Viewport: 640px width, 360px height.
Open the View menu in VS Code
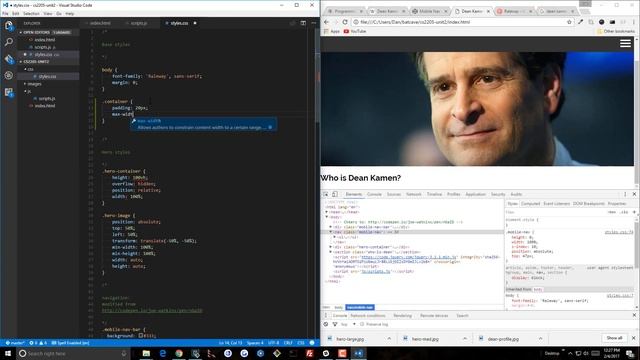coord(48,13)
